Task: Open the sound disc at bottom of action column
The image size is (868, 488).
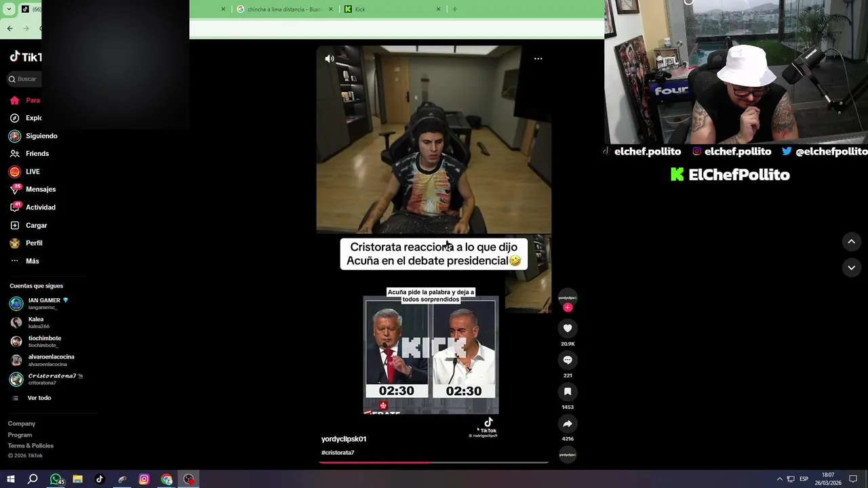Action: tap(568, 455)
